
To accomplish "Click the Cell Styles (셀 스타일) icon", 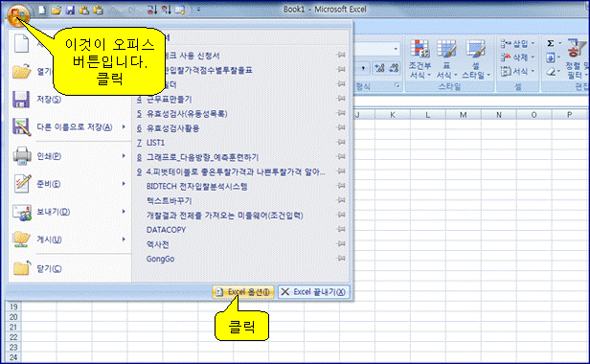I will click(476, 59).
